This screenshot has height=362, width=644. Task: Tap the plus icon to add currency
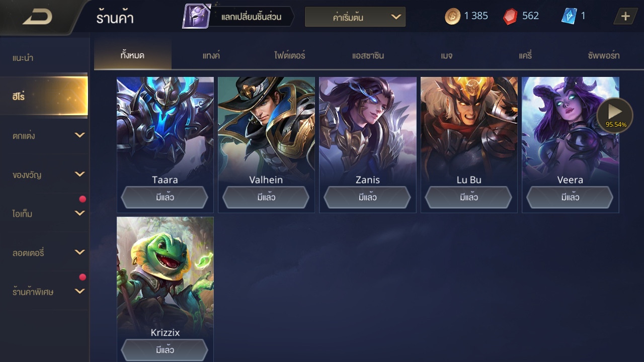point(625,16)
